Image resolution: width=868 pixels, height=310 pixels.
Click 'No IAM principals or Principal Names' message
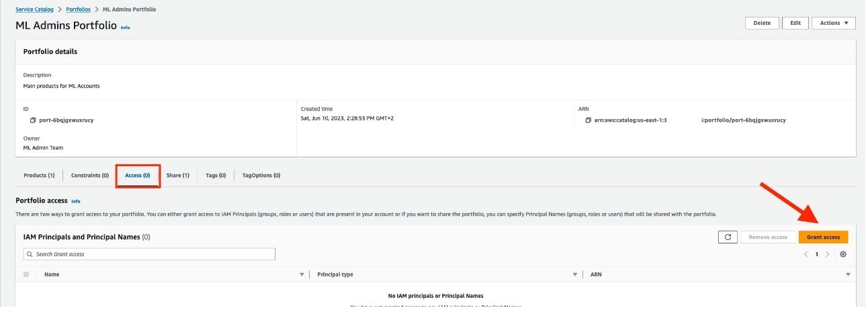(435, 296)
